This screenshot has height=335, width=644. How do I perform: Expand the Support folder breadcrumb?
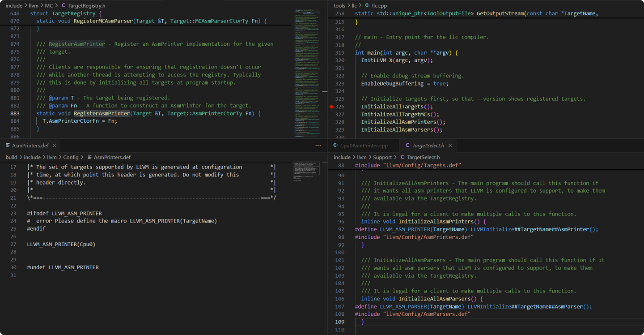point(382,157)
